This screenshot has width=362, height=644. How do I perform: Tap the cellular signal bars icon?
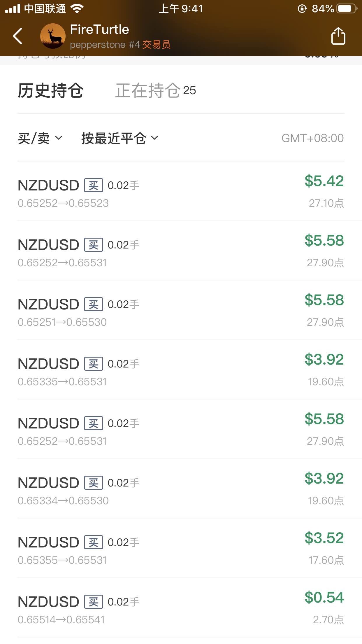coord(13,9)
